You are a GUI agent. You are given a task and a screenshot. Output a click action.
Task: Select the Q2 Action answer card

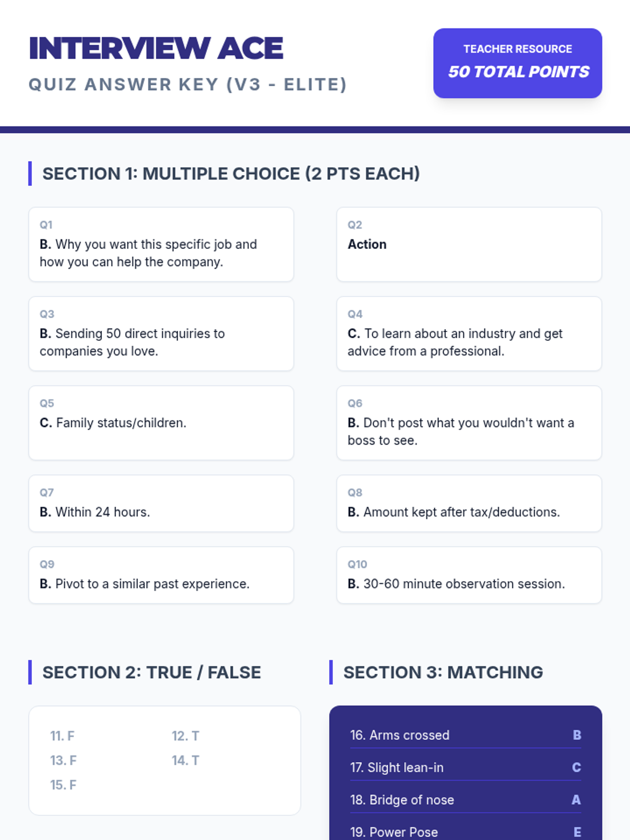tap(468, 245)
